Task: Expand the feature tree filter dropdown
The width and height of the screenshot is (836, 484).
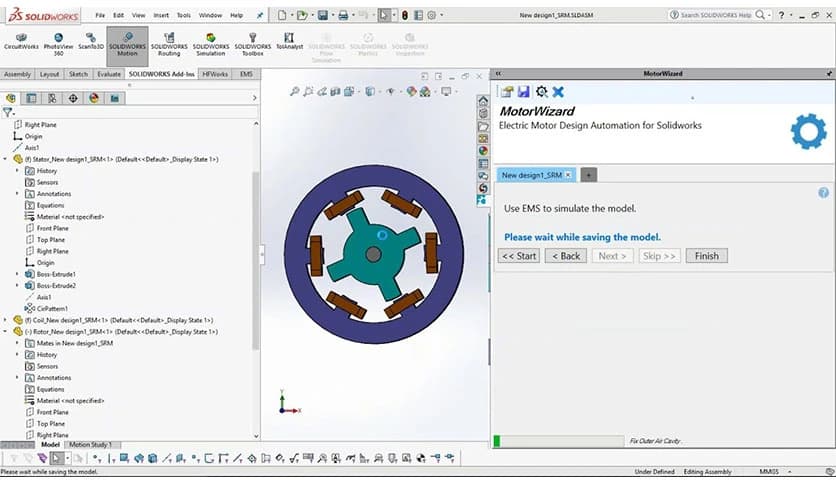Action: [x=9, y=112]
